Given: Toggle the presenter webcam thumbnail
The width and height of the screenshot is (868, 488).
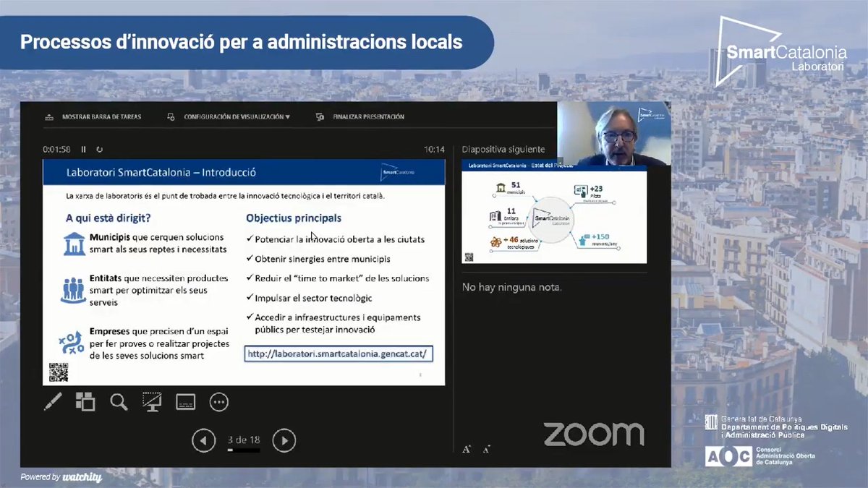Looking at the screenshot, I should click(615, 134).
